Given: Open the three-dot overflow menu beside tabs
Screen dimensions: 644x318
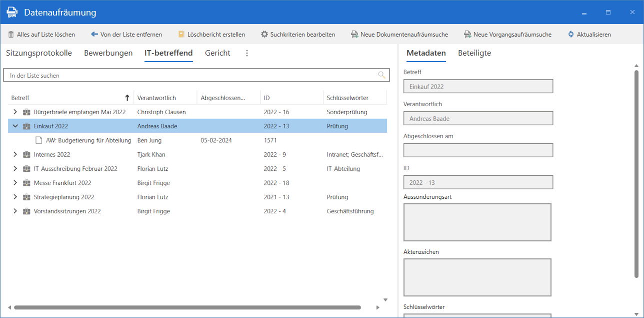Looking at the screenshot, I should [x=246, y=53].
